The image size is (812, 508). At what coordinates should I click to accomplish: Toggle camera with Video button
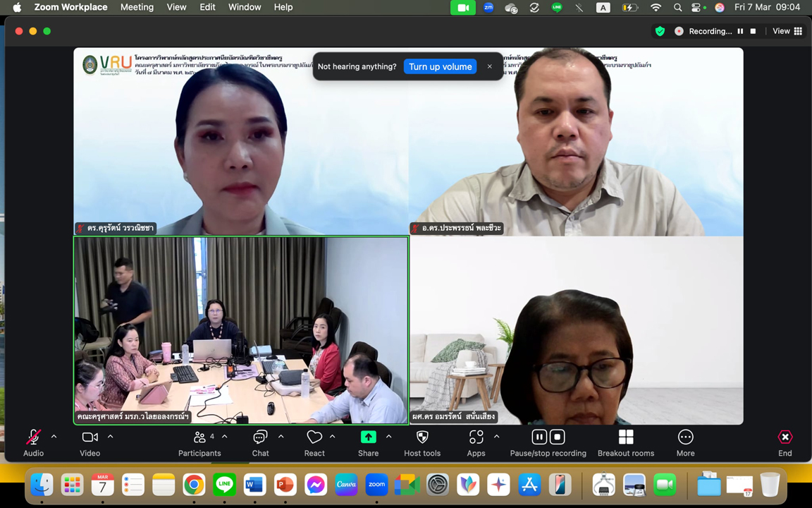tap(90, 437)
